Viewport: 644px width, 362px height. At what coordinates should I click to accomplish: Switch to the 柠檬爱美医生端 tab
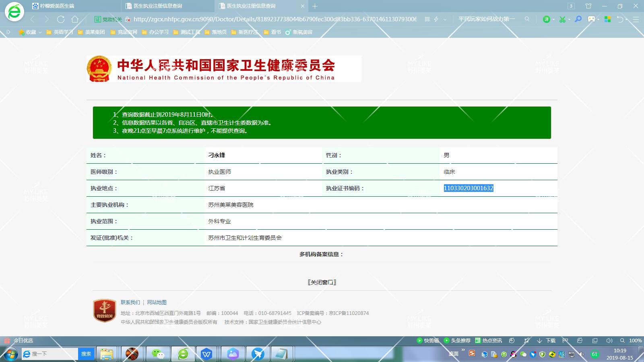pos(56,6)
